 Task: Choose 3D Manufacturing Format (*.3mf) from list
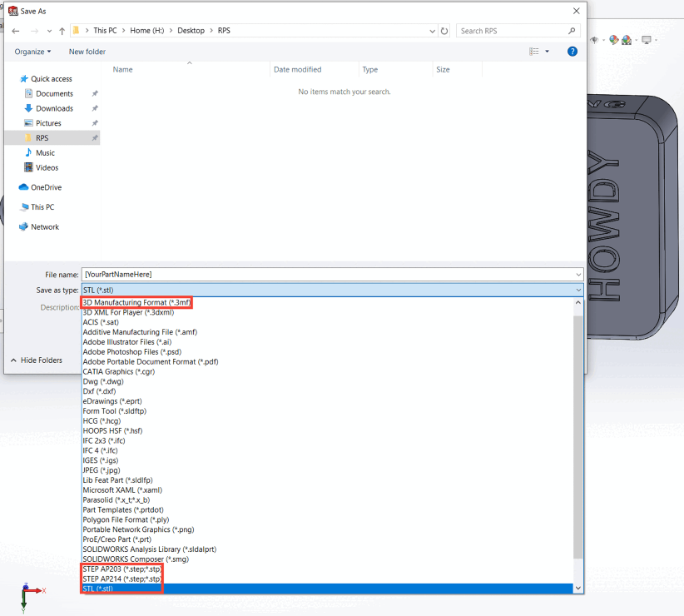tap(136, 302)
